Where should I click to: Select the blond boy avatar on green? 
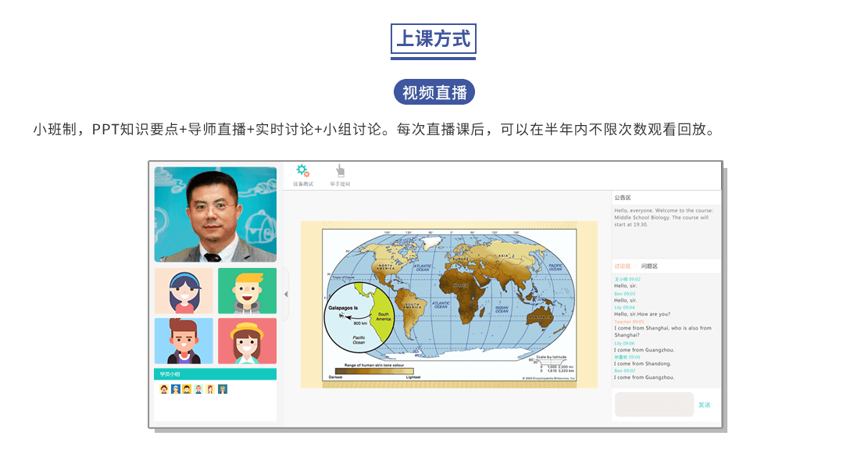coord(247,291)
